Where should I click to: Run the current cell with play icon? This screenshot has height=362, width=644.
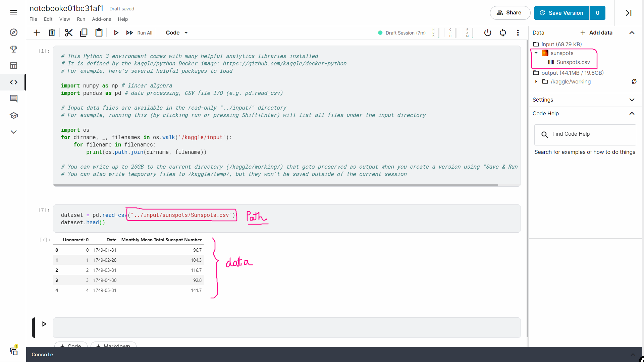(x=116, y=33)
